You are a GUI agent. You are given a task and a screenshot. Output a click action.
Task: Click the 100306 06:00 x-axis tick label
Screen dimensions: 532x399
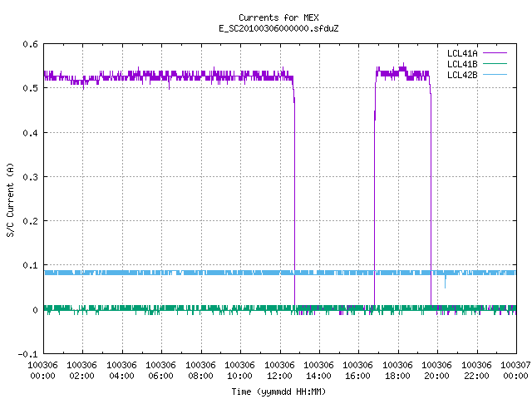tap(161, 371)
